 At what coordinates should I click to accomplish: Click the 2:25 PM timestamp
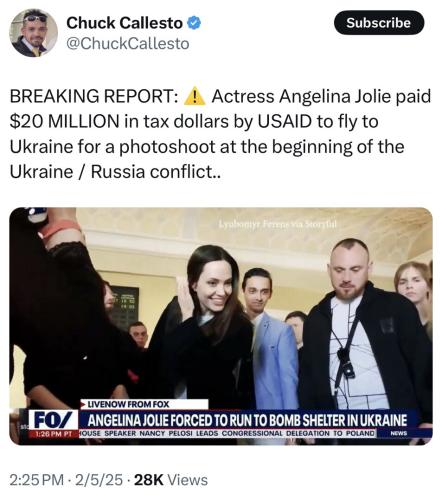pos(37,480)
